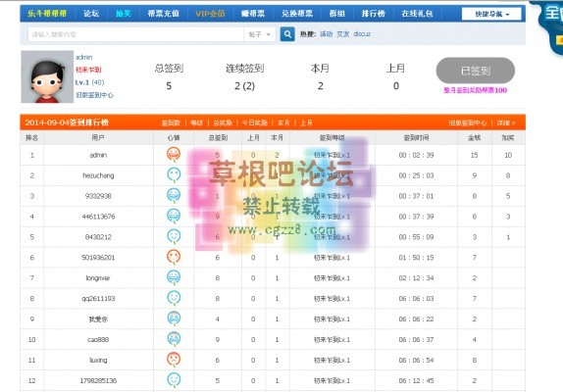This screenshot has width=563, height=392.
Task: Click the first hot search keyword link
Action: [326, 34]
